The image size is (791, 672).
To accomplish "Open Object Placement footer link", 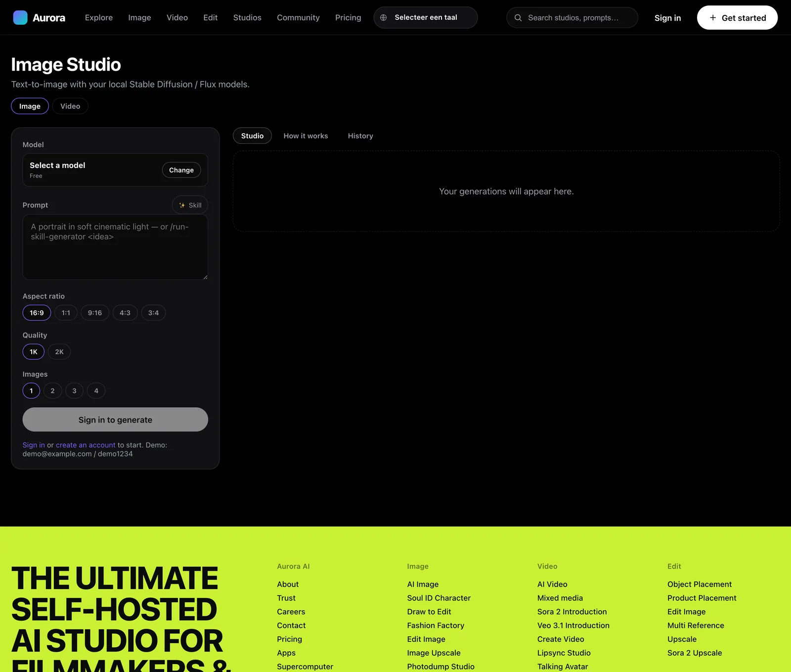I will click(700, 584).
